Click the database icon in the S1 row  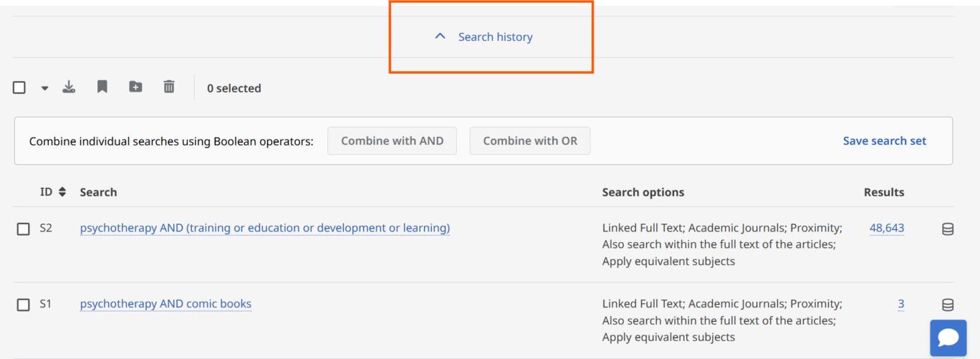point(948,305)
